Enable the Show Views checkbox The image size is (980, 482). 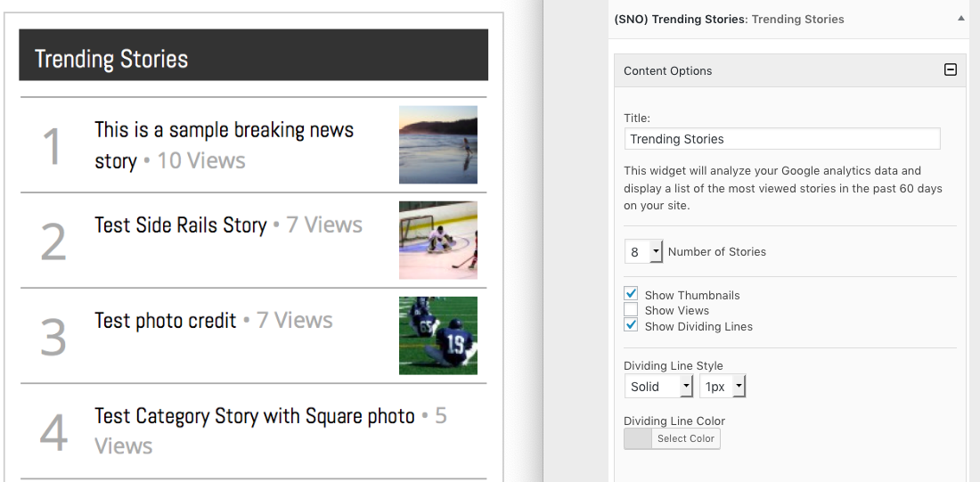[x=632, y=309]
